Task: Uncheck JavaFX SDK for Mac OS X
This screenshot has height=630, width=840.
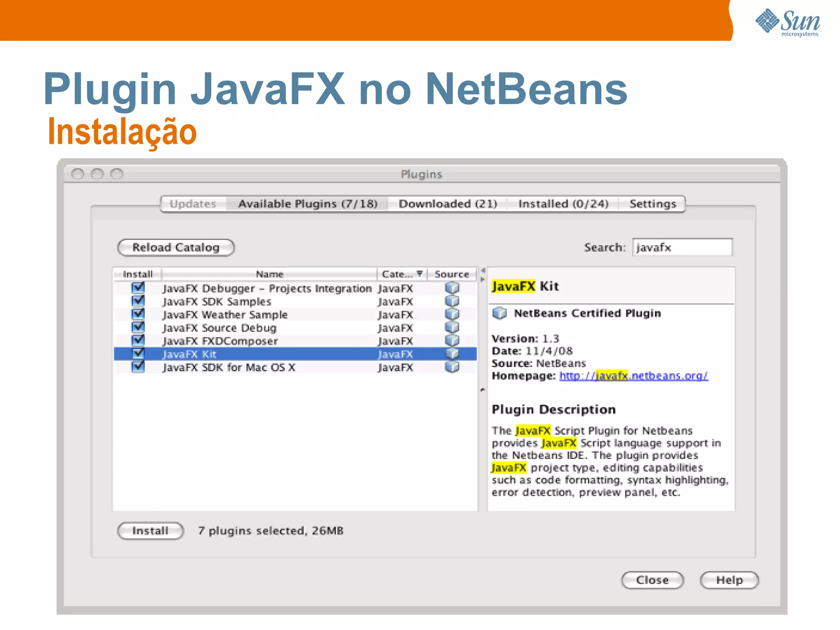Action: click(138, 366)
